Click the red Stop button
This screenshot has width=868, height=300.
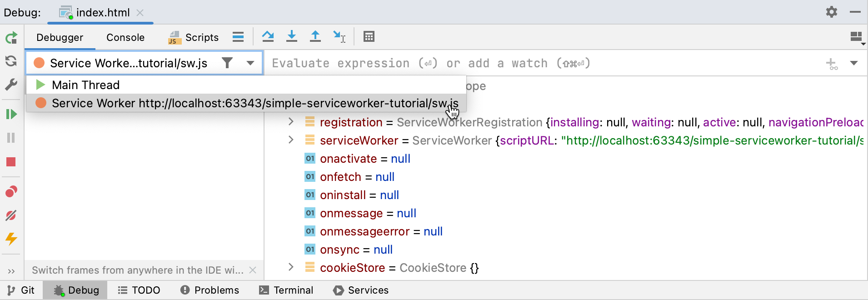(11, 162)
